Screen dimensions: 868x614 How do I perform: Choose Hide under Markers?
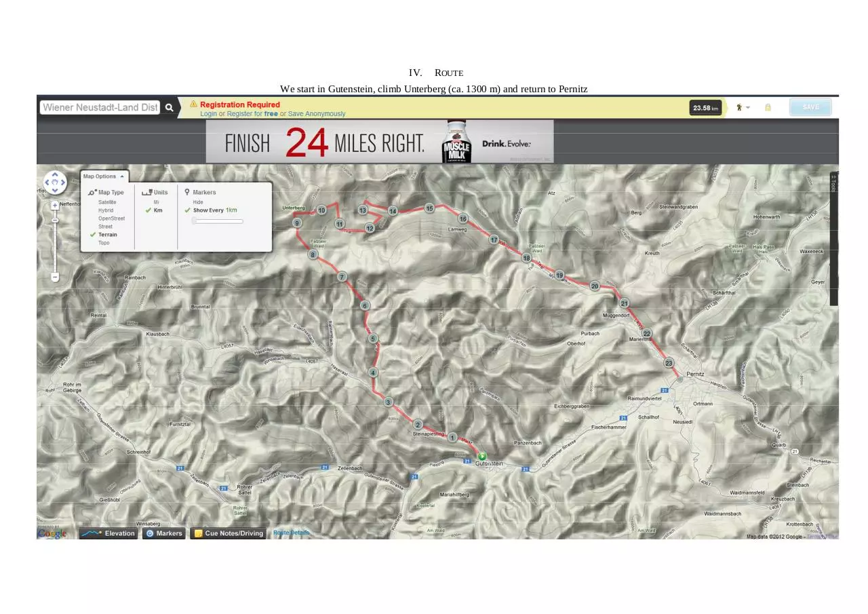click(x=198, y=202)
